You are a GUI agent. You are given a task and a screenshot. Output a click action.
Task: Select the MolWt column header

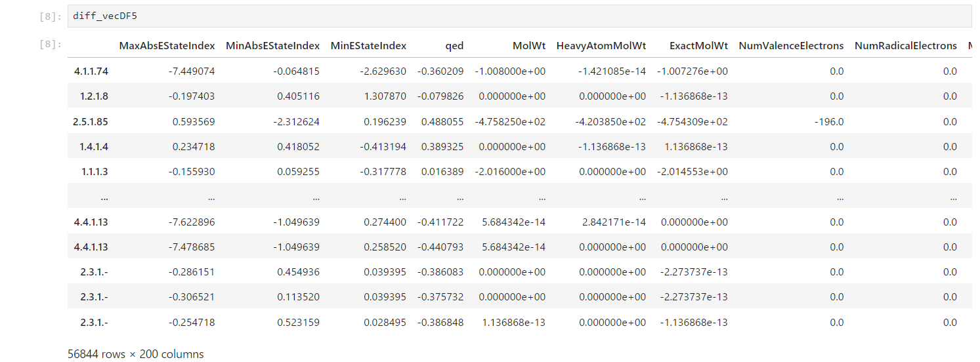528,46
